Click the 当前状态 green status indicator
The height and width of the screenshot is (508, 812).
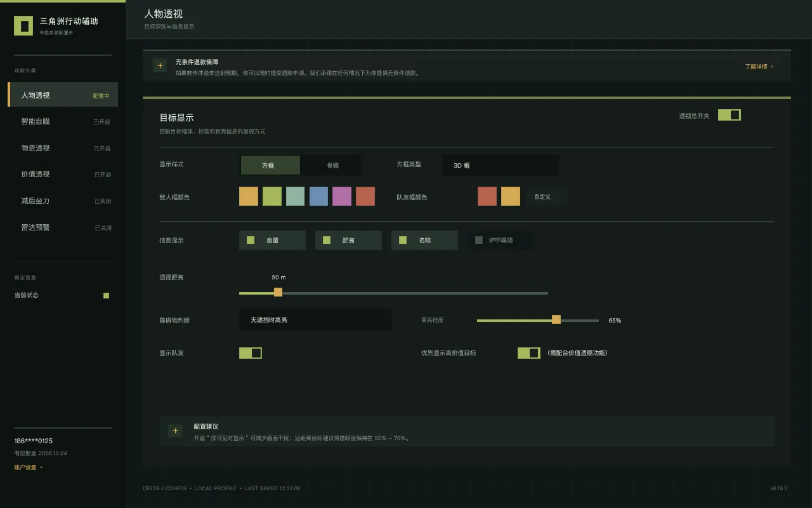[x=106, y=295]
